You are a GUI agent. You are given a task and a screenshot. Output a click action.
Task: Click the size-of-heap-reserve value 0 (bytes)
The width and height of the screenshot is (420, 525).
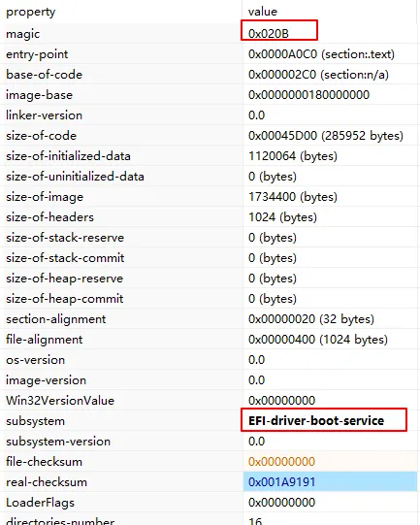coord(273,279)
